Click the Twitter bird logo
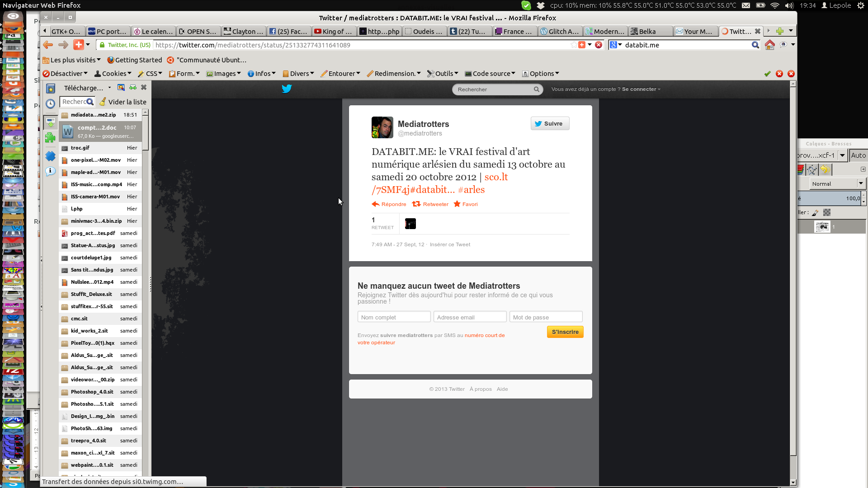This screenshot has height=488, width=868. [287, 89]
